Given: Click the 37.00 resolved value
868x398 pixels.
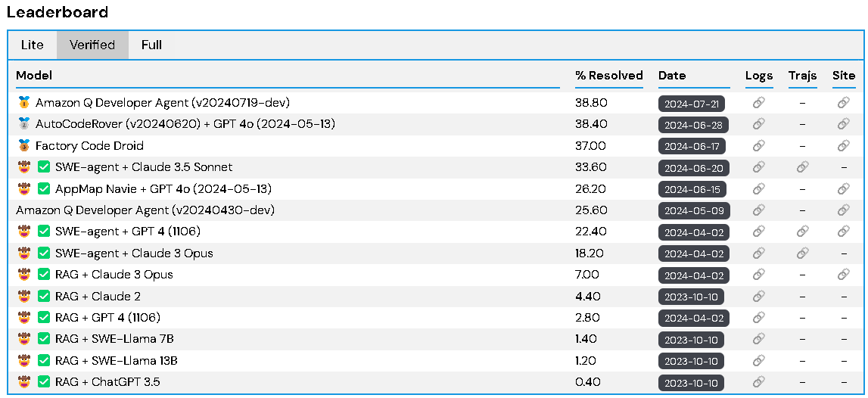Looking at the screenshot, I should (591, 145).
